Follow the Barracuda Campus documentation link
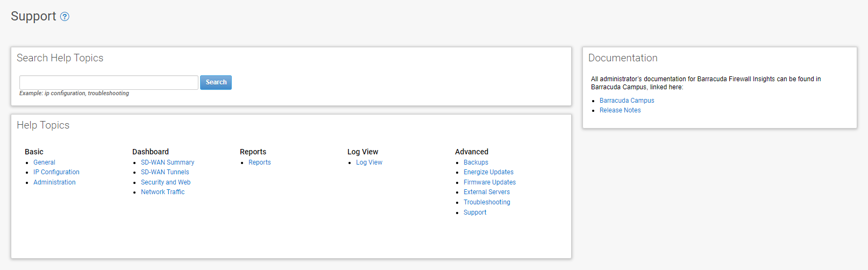868x270 pixels. pyautogui.click(x=627, y=101)
